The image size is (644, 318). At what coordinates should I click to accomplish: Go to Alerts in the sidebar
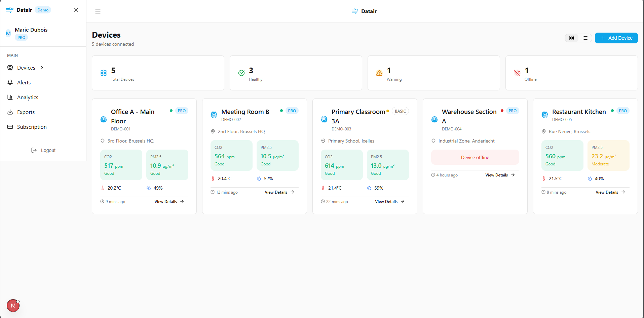[x=24, y=82]
